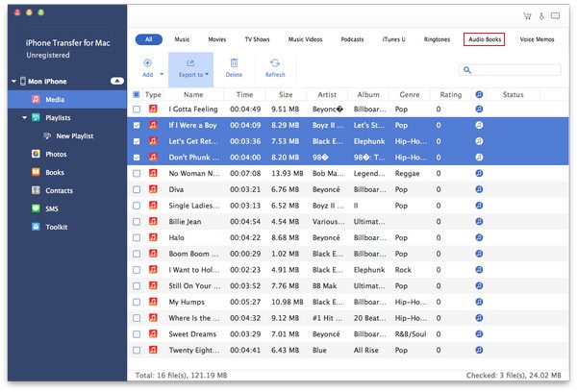Sort the list by Artist column header
The height and width of the screenshot is (392, 577).
327,95
